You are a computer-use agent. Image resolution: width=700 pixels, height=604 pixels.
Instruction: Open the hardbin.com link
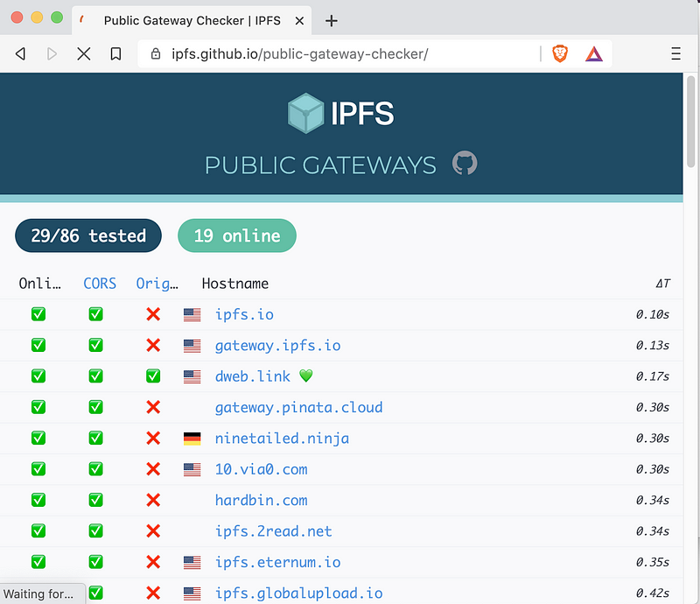tap(261, 501)
